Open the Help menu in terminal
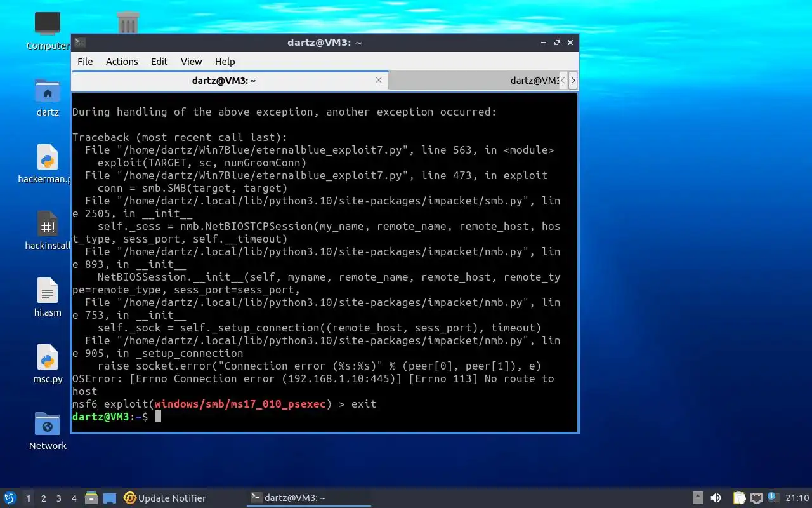 click(x=225, y=62)
